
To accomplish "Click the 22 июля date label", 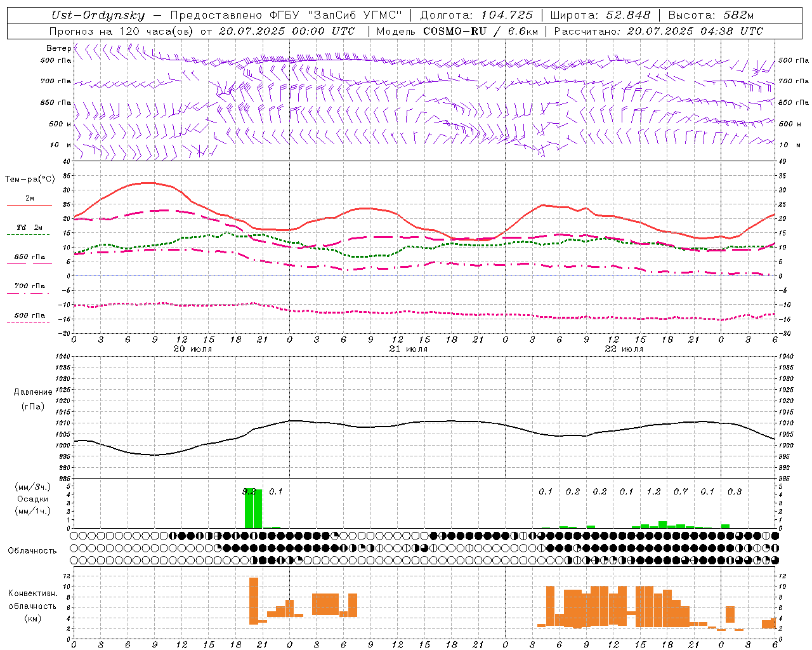I will click(624, 348).
